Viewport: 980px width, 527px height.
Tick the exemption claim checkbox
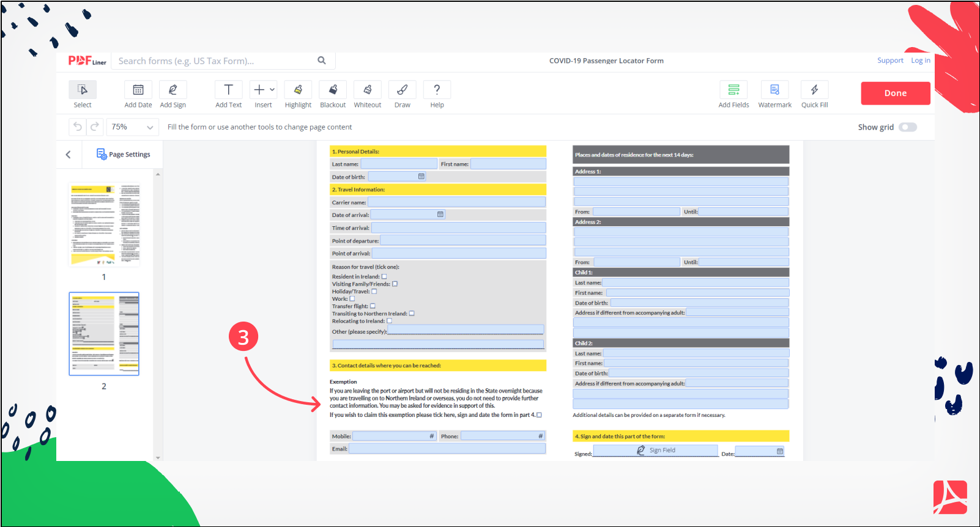[539, 415]
